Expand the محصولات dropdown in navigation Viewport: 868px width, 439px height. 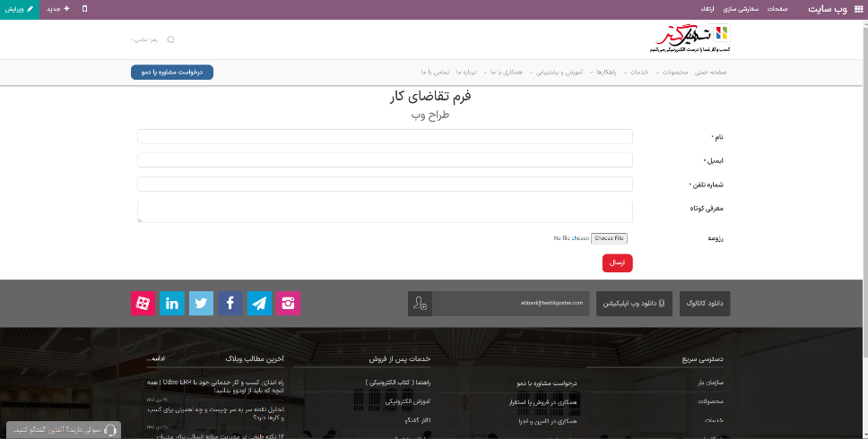point(674,72)
